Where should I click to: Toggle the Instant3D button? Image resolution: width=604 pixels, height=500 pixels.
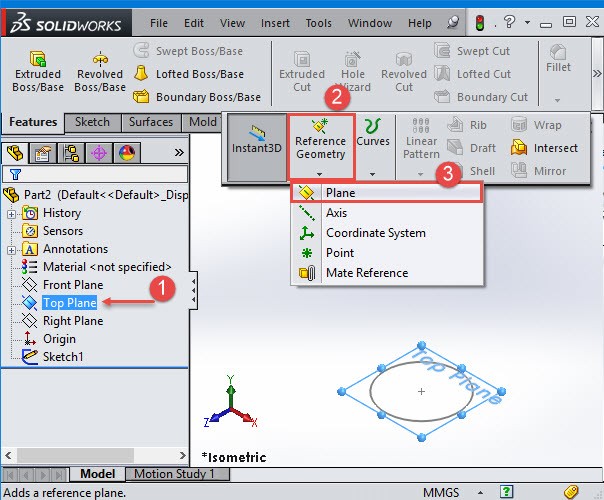(x=257, y=148)
